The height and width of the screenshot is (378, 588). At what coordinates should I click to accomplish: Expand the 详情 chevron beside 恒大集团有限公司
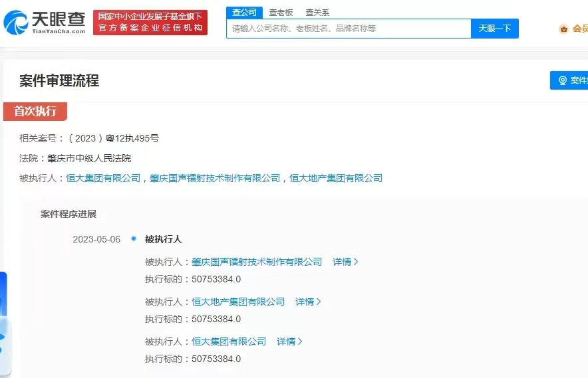click(300, 341)
